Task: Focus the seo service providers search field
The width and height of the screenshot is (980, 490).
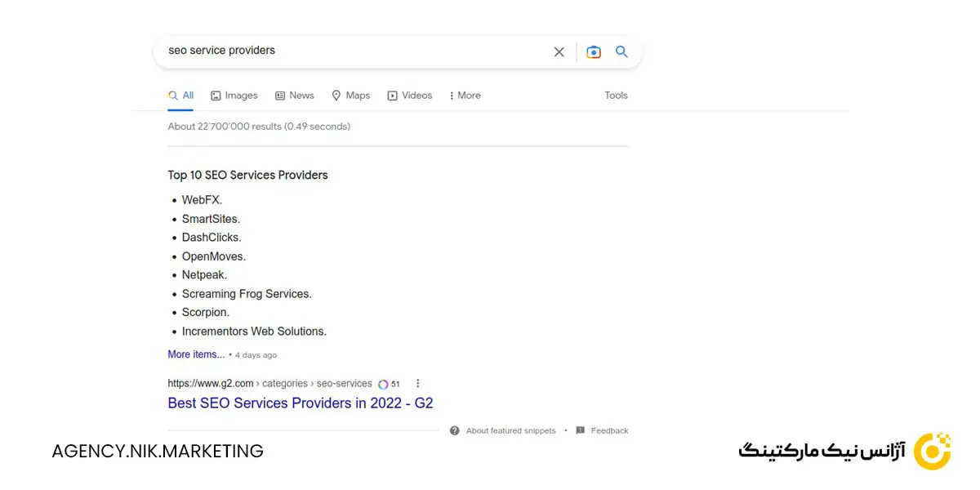Action: coord(351,51)
